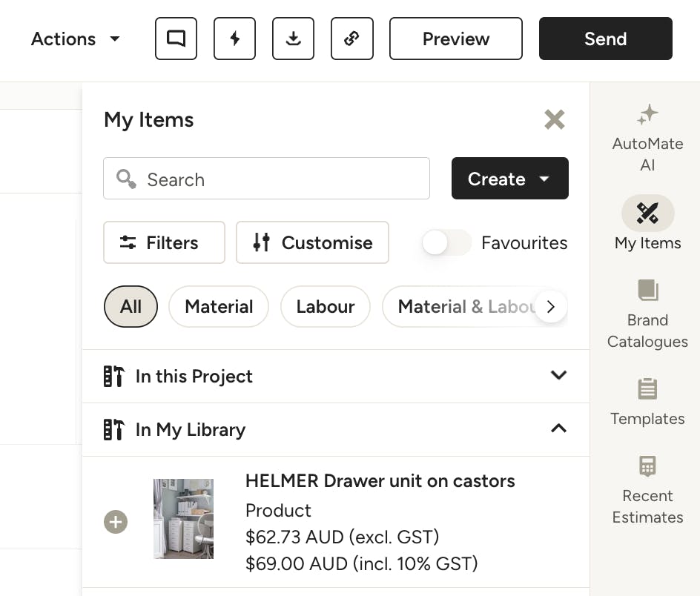The height and width of the screenshot is (596, 700).
Task: Click the lightning bolt quick action icon
Action: [234, 39]
